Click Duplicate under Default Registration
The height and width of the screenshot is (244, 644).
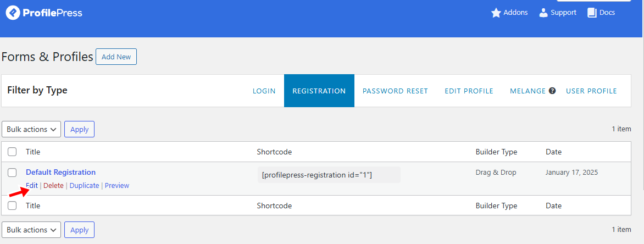pyautogui.click(x=84, y=185)
